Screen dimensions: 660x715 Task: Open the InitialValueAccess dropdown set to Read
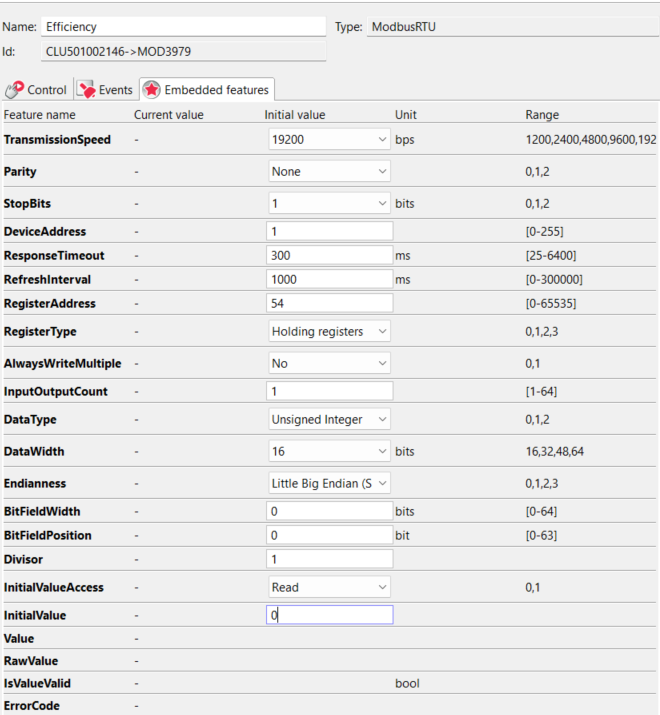pyautogui.click(x=329, y=587)
